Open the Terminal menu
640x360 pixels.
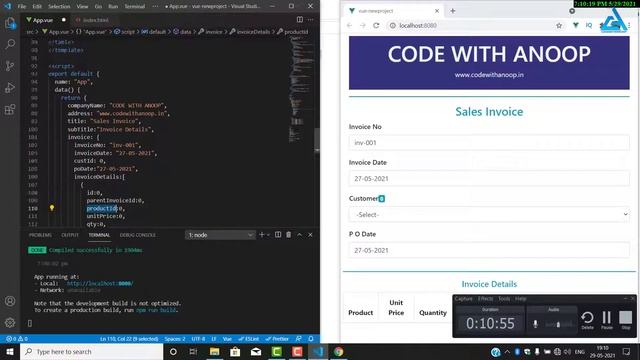[135, 7]
